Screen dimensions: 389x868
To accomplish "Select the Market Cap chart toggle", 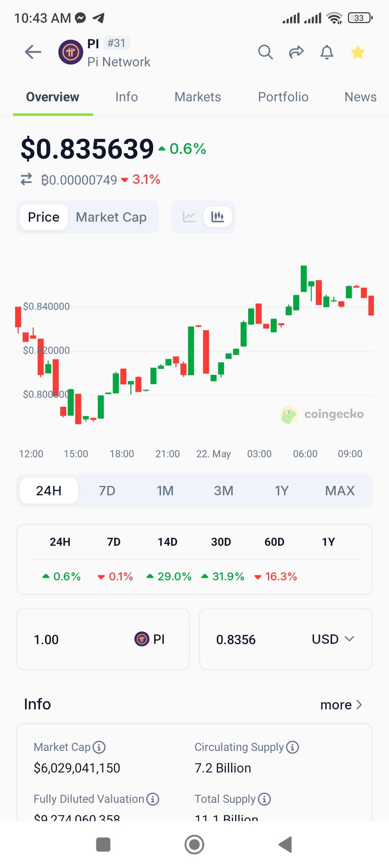I will point(111,217).
